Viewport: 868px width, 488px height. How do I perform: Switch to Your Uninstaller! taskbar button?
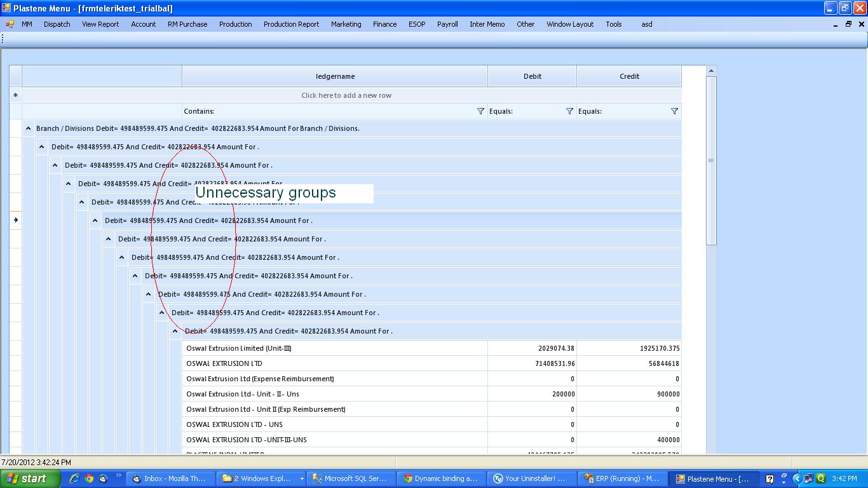tap(531, 478)
